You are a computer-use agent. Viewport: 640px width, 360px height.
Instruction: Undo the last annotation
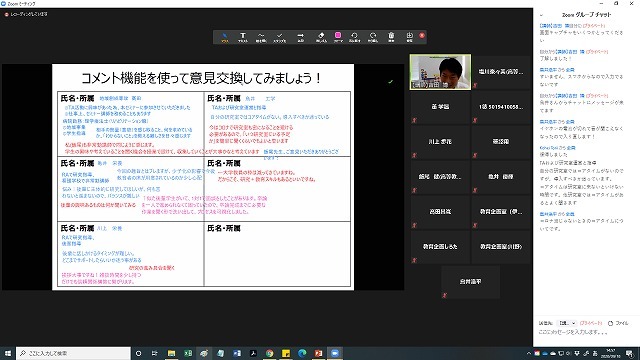pyautogui.click(x=354, y=37)
